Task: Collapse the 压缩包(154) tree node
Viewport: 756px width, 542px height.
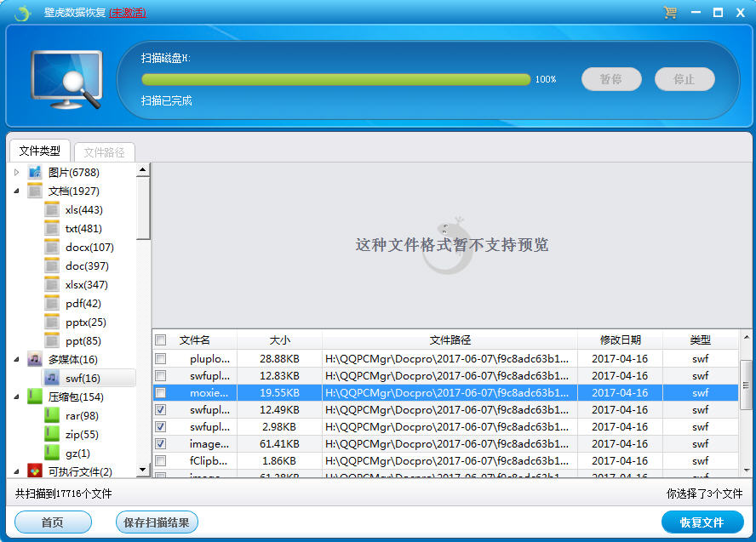Action: pyautogui.click(x=16, y=397)
